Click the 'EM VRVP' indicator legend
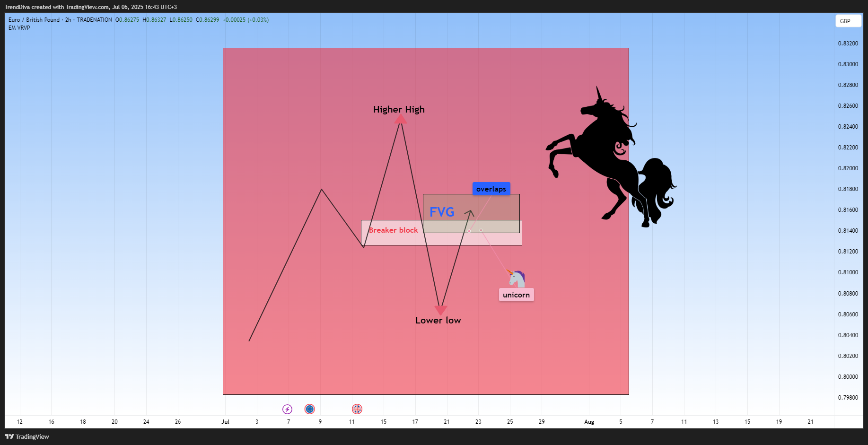 (19, 28)
